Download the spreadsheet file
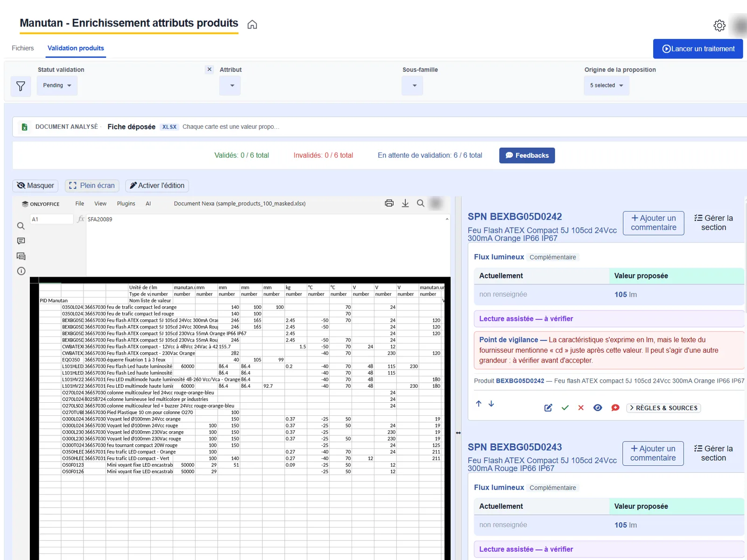This screenshot has width=747, height=560. tap(405, 203)
